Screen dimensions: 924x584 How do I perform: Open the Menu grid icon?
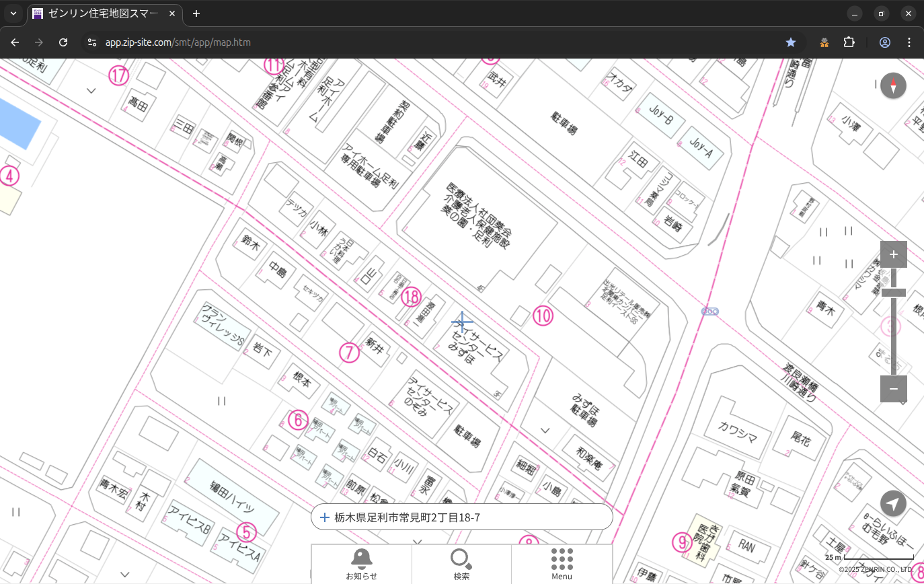click(562, 564)
